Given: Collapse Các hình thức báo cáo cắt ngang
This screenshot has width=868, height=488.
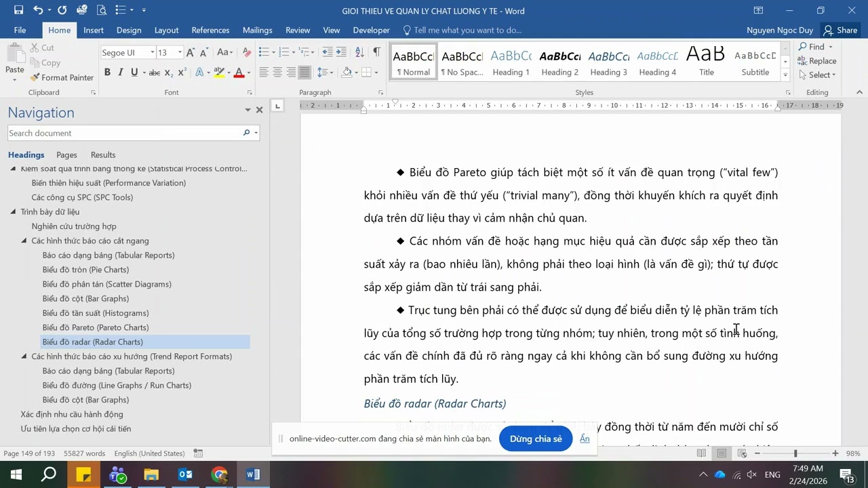Looking at the screenshot, I should pos(24,241).
